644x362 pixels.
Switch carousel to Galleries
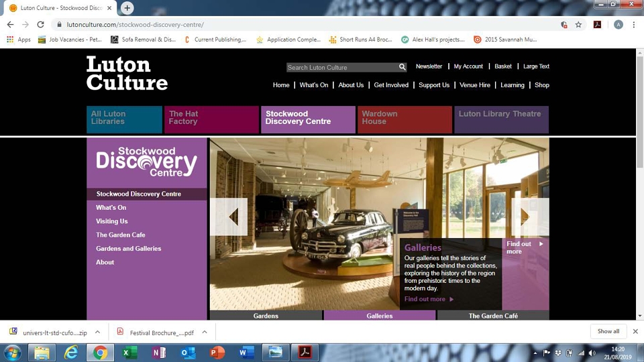[380, 316]
